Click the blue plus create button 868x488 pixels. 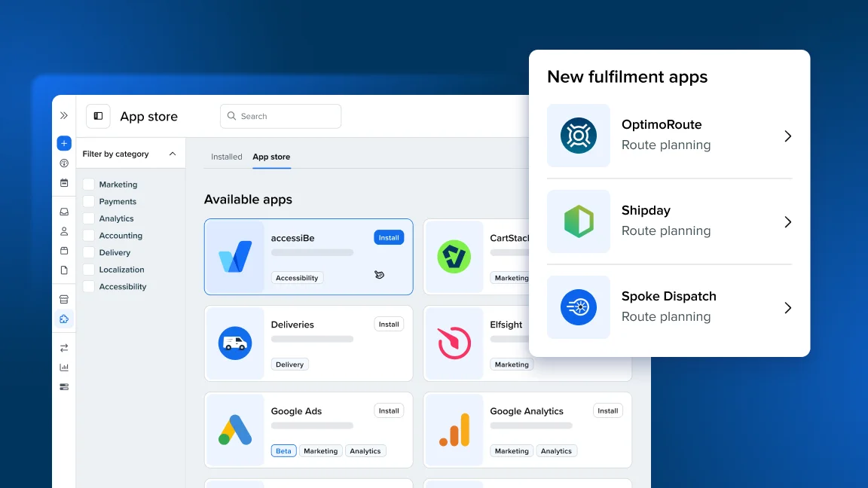pos(64,143)
